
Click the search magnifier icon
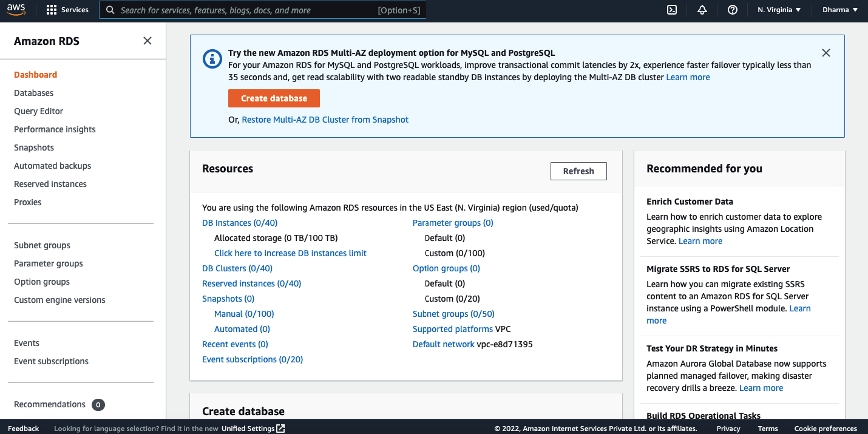pyautogui.click(x=110, y=10)
